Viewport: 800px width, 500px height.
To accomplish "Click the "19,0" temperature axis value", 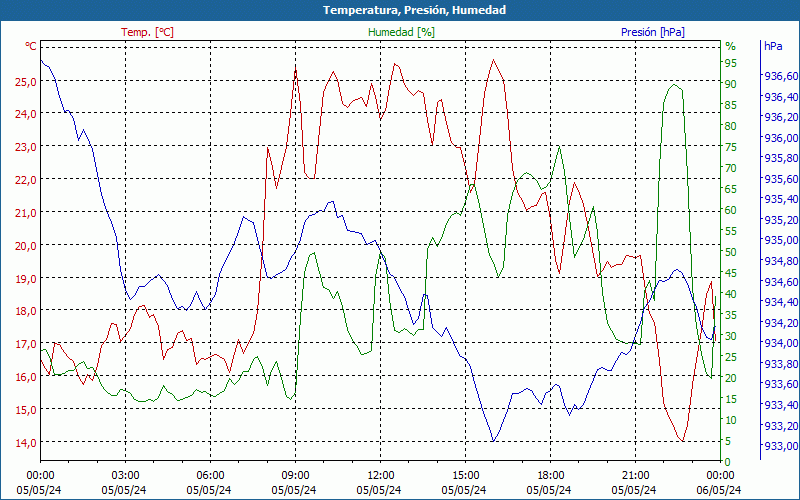I will (x=26, y=279).
